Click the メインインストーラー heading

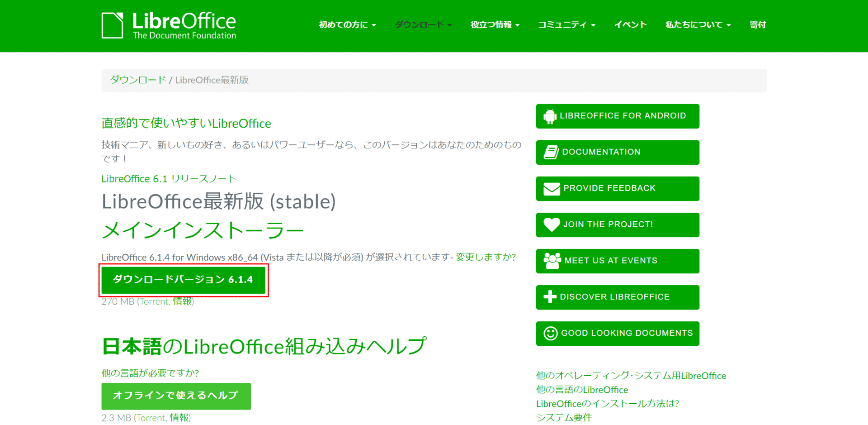tap(203, 230)
